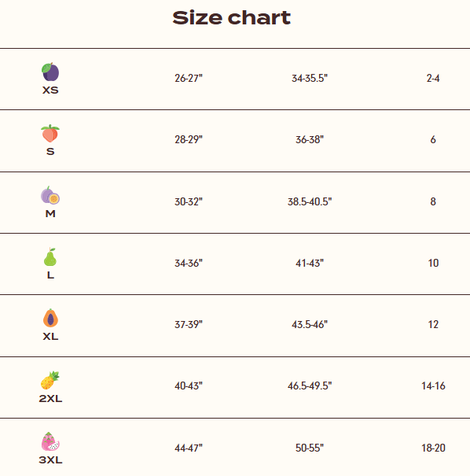Viewport: 470px width, 476px height.
Task: Select the 50-55" measurement for 3XL
Action: [x=310, y=448]
